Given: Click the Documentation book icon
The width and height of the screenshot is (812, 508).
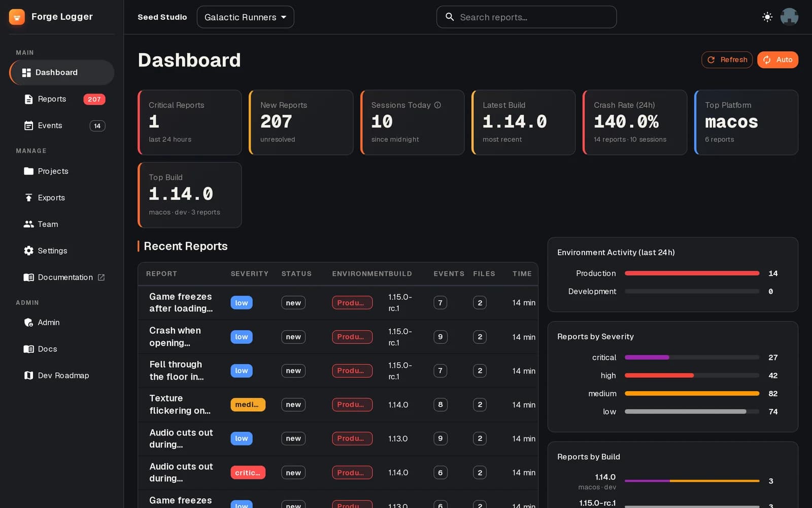Looking at the screenshot, I should (28, 277).
